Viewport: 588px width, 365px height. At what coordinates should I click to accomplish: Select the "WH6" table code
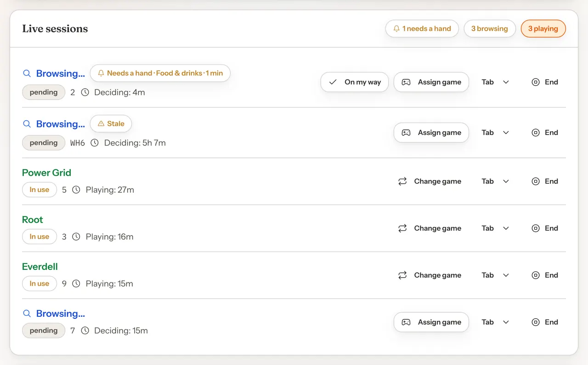pos(78,143)
